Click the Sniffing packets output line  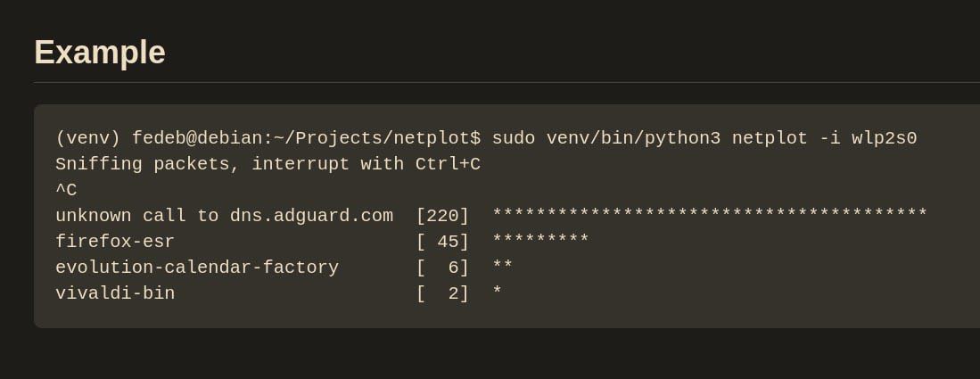pyautogui.click(x=268, y=164)
